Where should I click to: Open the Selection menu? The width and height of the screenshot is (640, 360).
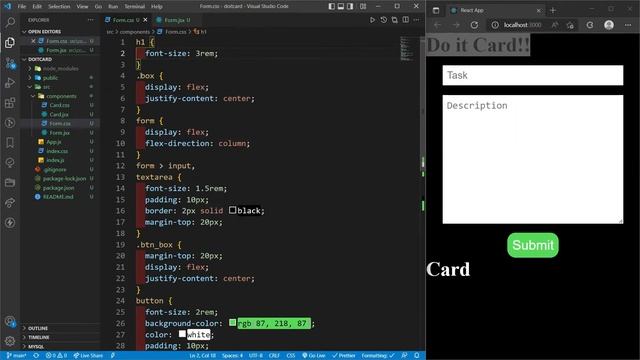click(59, 6)
